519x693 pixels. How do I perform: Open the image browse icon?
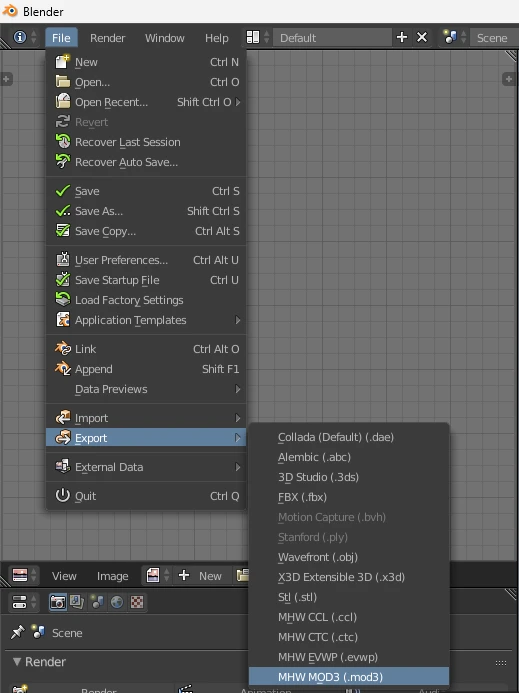point(153,575)
